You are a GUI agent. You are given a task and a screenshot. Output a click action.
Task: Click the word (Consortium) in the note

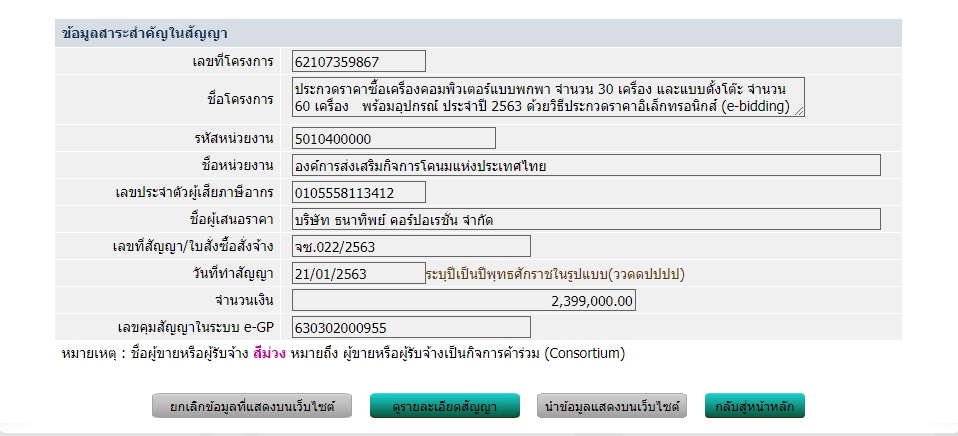click(x=584, y=354)
